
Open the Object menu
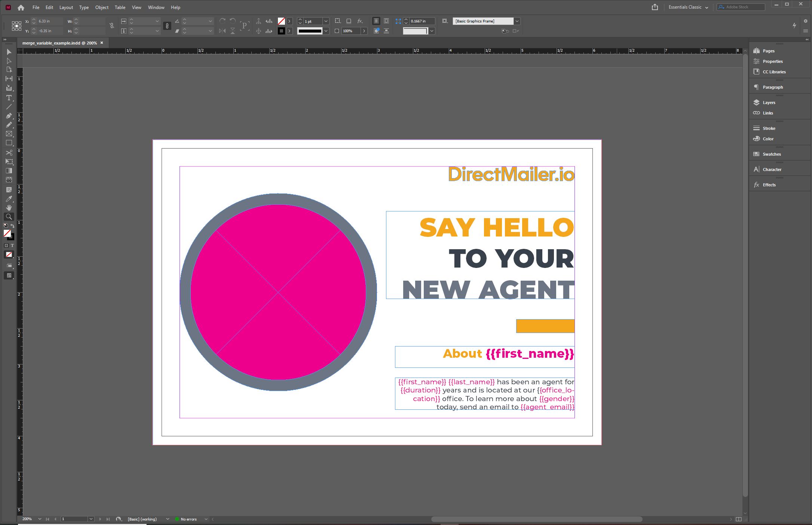(101, 7)
